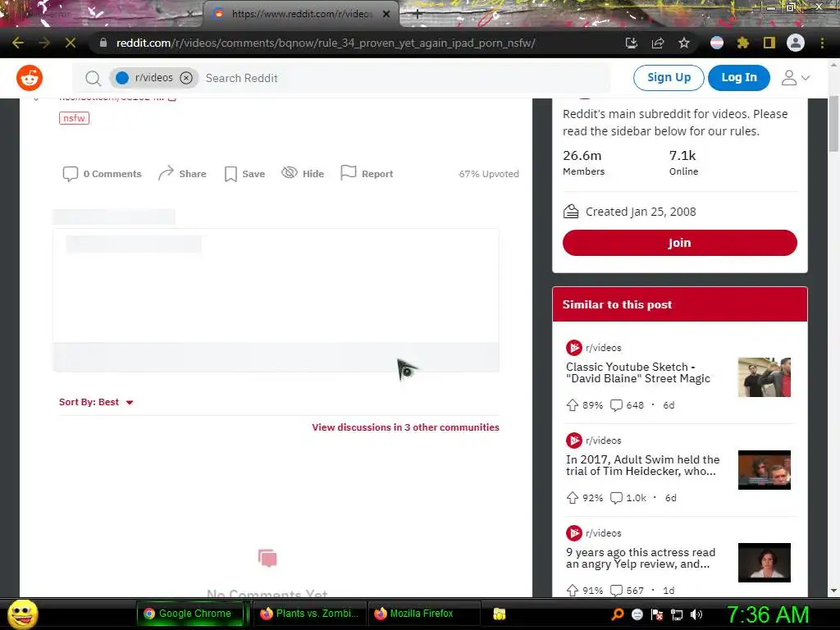The height and width of the screenshot is (630, 840).
Task: Save this post with the bookmark icon
Action: click(x=244, y=174)
